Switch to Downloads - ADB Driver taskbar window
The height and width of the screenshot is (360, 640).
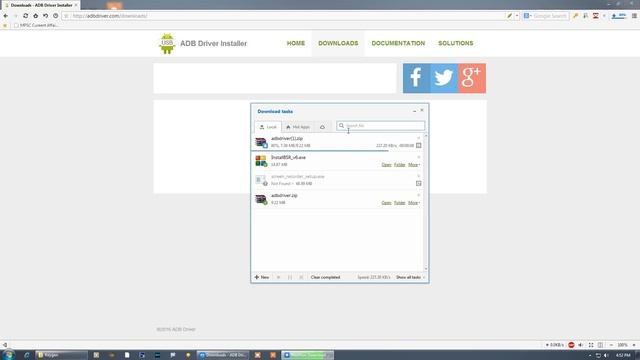point(223,355)
